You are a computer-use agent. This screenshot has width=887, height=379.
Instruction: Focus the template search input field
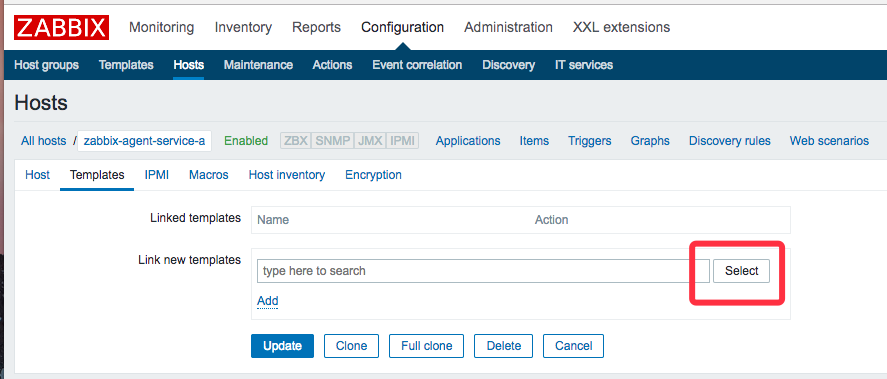[483, 271]
